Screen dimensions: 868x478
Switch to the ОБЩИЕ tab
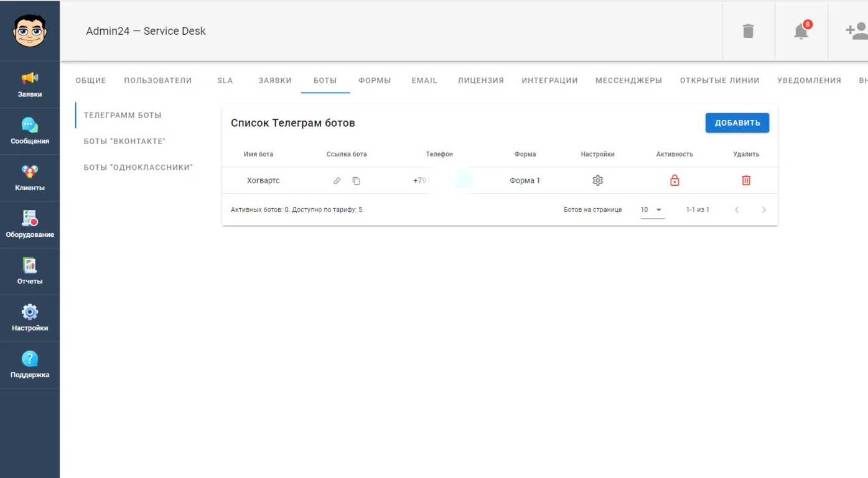click(91, 80)
